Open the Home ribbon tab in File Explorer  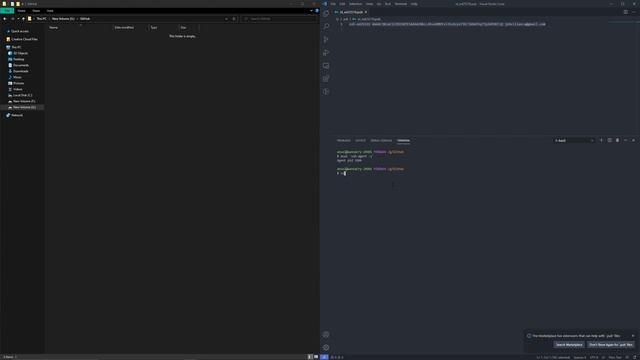(x=21, y=11)
